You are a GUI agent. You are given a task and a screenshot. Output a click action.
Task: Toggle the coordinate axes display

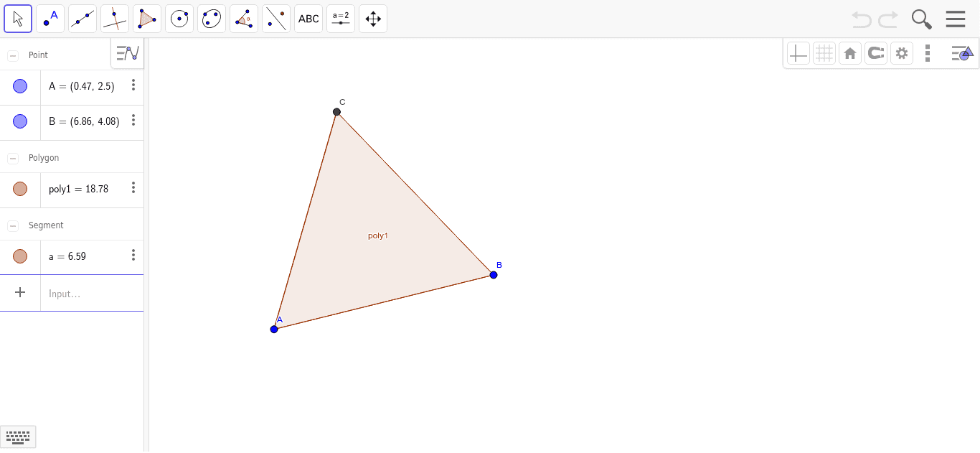[798, 53]
